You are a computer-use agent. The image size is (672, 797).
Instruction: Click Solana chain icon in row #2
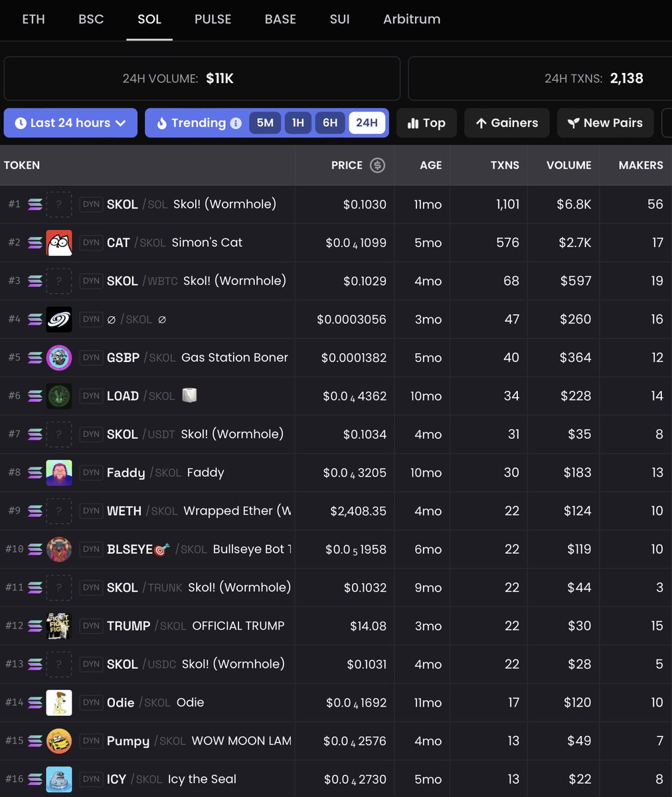tap(35, 243)
